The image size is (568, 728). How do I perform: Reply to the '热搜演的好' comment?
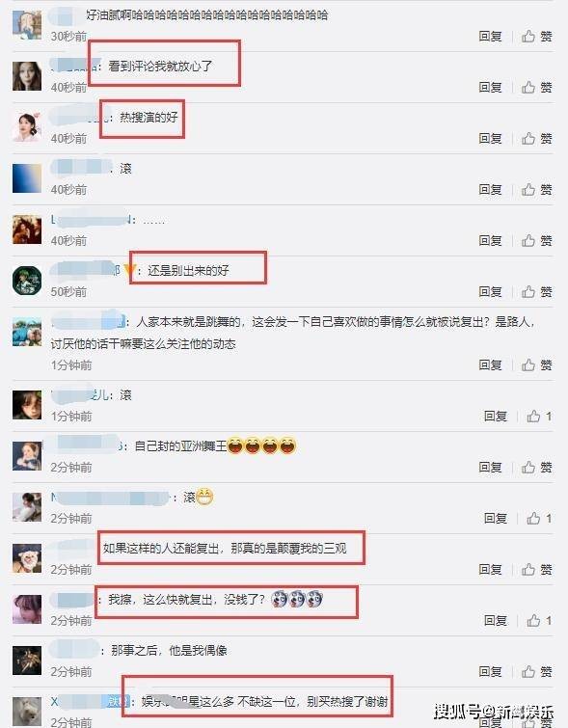coord(491,138)
